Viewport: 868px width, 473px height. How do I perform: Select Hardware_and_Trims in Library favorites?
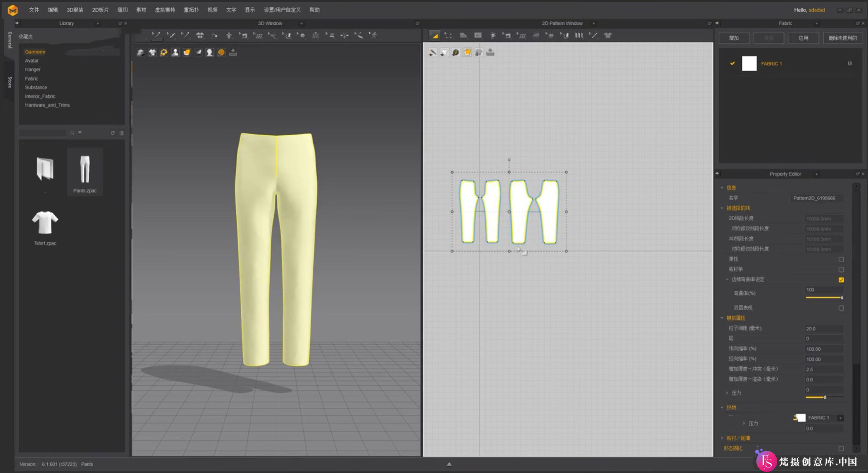[47, 105]
